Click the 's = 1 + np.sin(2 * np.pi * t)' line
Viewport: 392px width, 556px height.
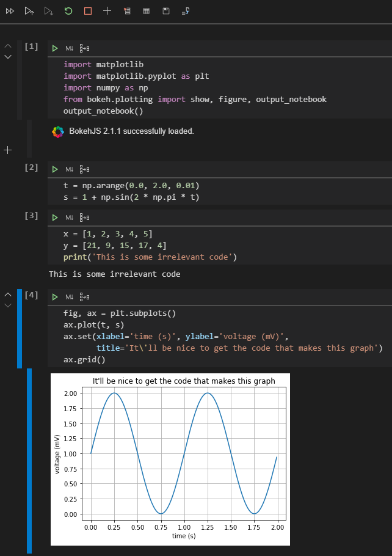[x=131, y=197]
